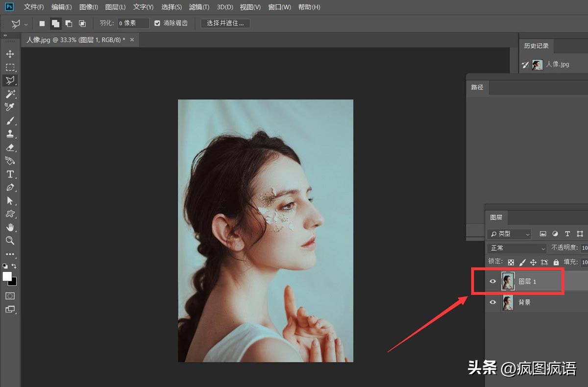Hide the 背景 layer
This screenshot has width=588, height=387.
pyautogui.click(x=493, y=302)
